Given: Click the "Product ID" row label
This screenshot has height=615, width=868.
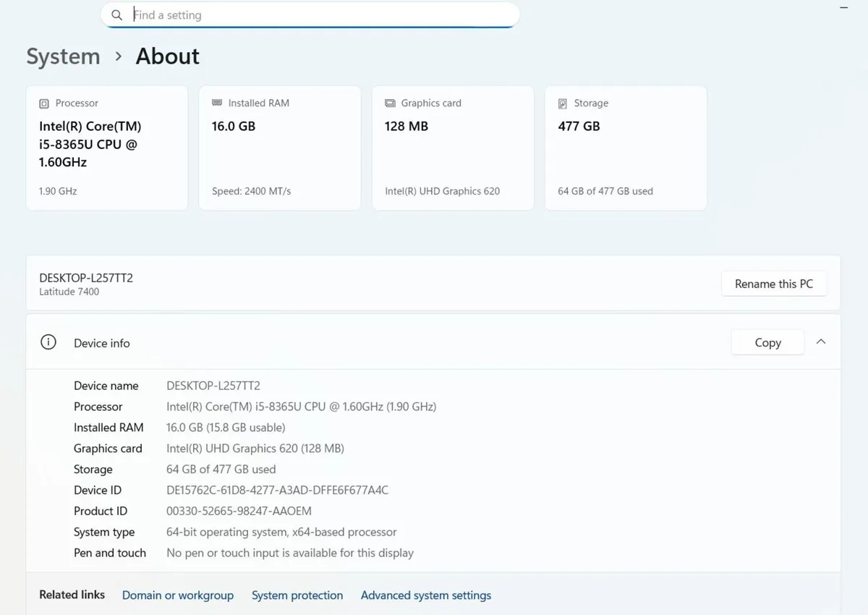Looking at the screenshot, I should click(x=101, y=511).
